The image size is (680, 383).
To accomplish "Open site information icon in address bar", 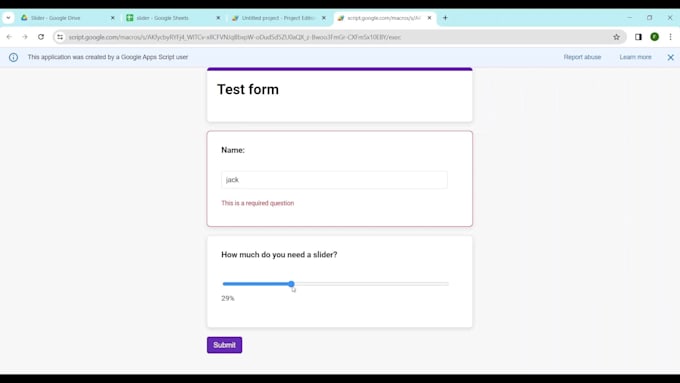I will pyautogui.click(x=60, y=37).
